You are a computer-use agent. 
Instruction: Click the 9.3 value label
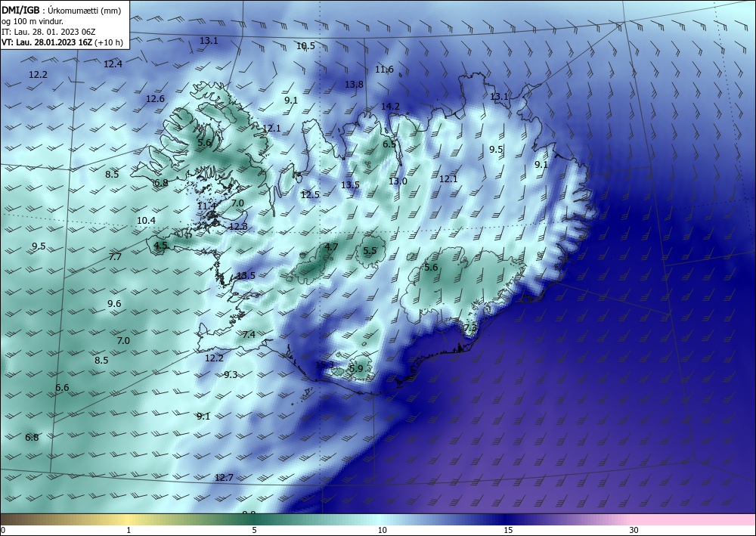[231, 374]
